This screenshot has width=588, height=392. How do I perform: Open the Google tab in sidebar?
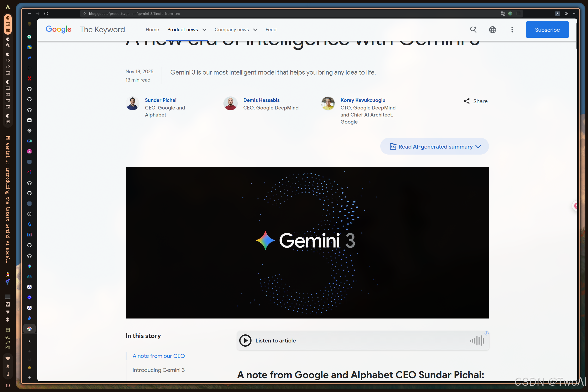tap(29, 329)
